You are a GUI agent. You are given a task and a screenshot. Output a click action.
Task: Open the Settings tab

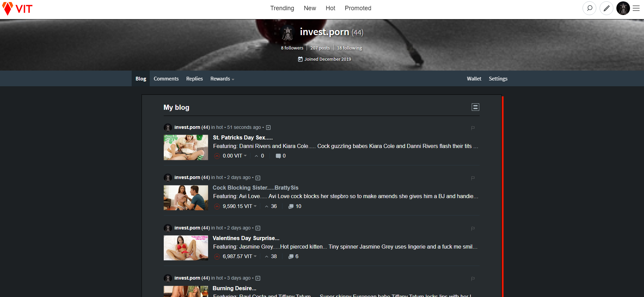click(498, 79)
